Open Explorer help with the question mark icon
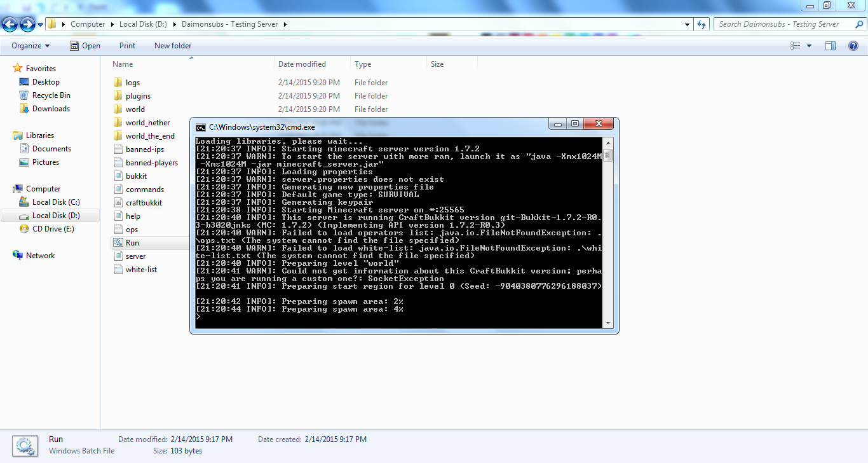Screen dimensions: 868x463 (x=855, y=46)
